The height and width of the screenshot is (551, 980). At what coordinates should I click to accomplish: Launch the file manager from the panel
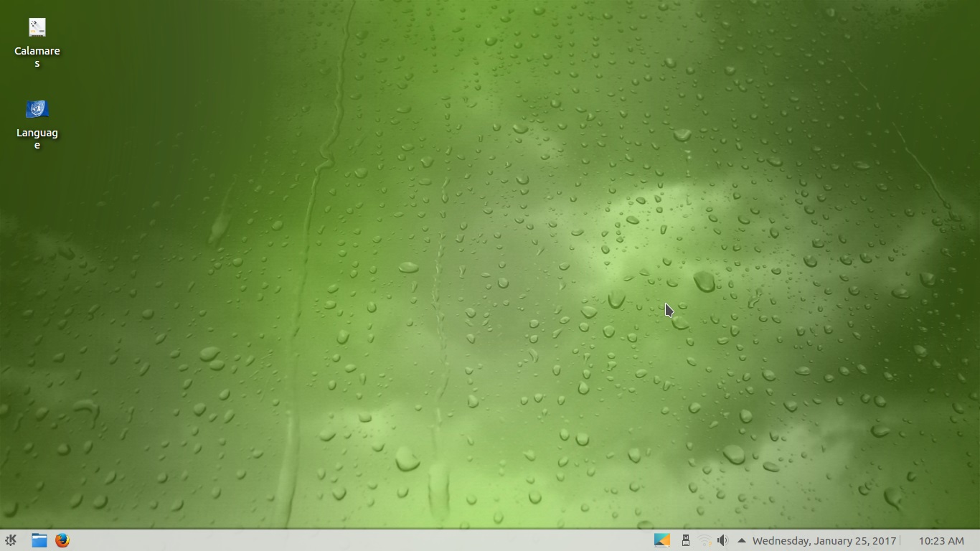(x=39, y=540)
